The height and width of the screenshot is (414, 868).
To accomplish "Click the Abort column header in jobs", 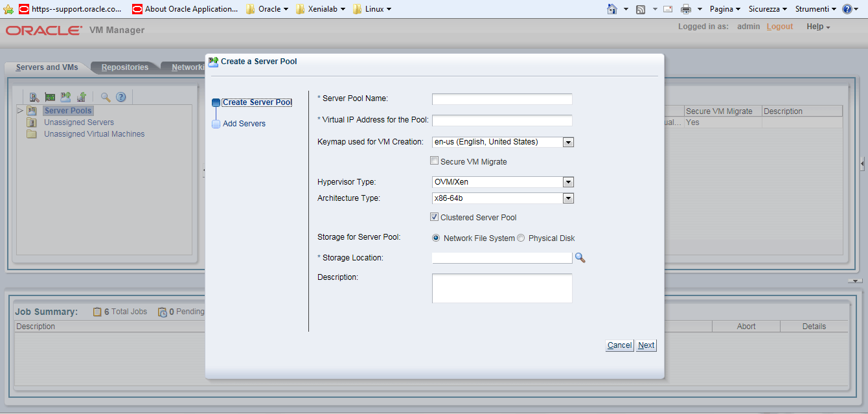I will click(x=746, y=327).
